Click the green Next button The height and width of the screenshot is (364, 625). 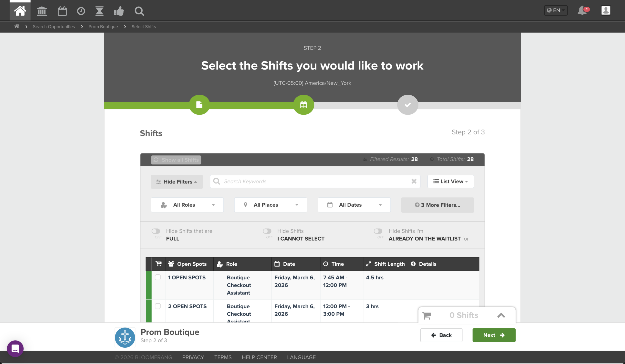(x=494, y=335)
